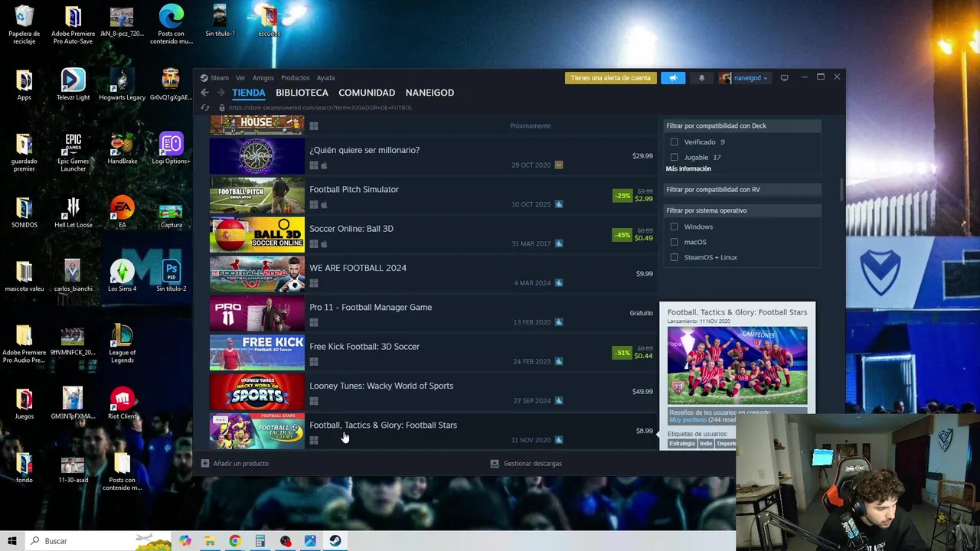Click the Looney Tunes Wacky World of Sports thumbnail
The height and width of the screenshot is (551, 980).
point(257,392)
